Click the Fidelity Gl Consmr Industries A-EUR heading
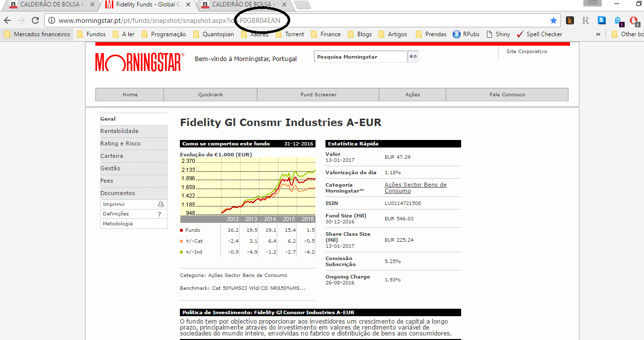 pos(281,123)
